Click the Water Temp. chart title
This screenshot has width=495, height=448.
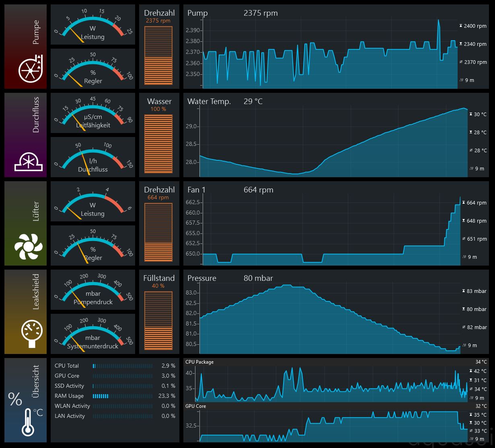coord(209,101)
